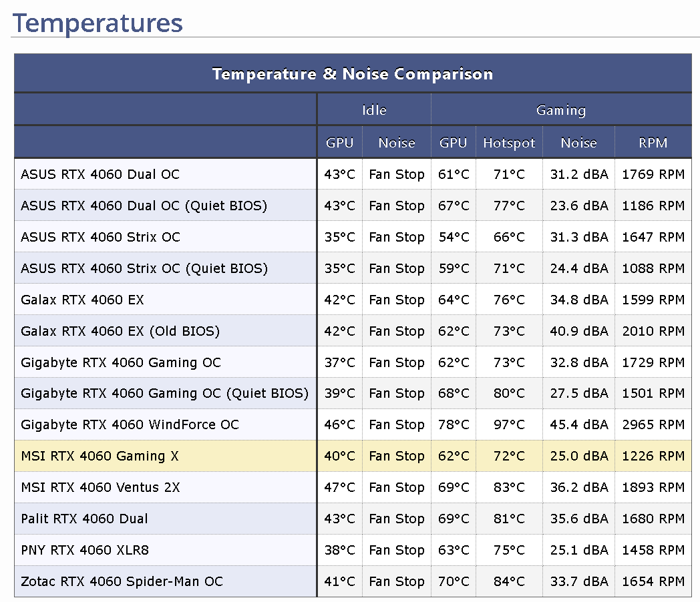The image size is (700, 602).
Task: Select the MSI RTX 4060 Ventus 2X name
Action: 100,487
